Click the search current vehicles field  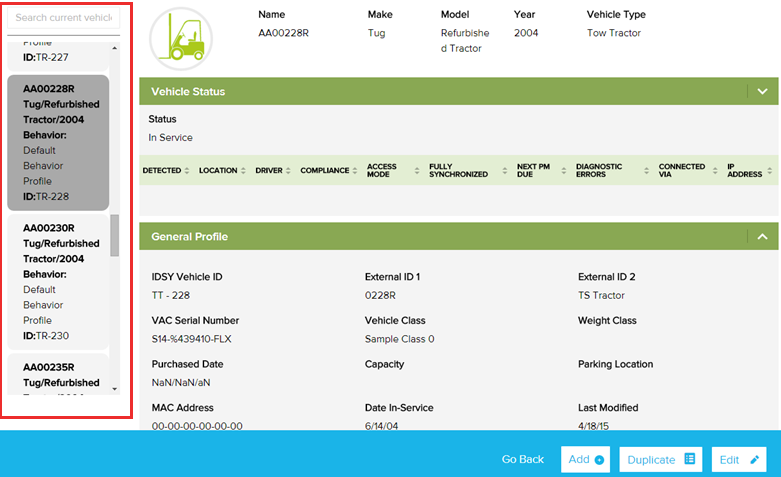pos(64,18)
